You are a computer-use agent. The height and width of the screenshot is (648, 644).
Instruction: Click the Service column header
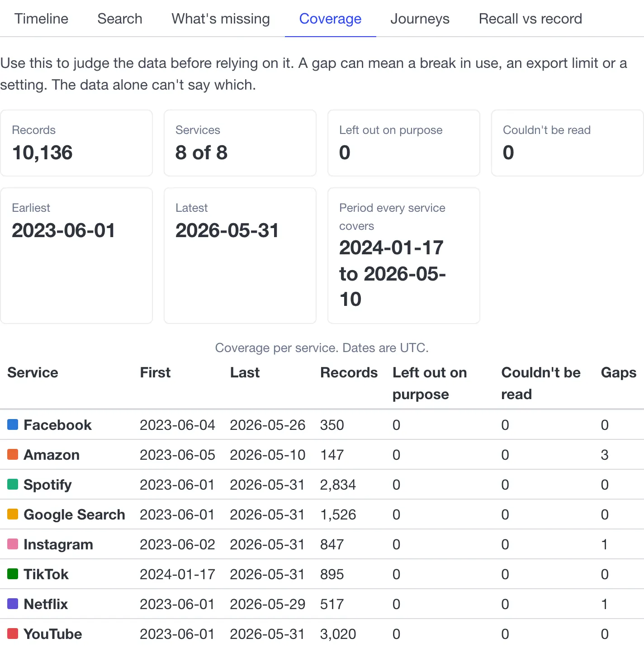[x=33, y=372]
